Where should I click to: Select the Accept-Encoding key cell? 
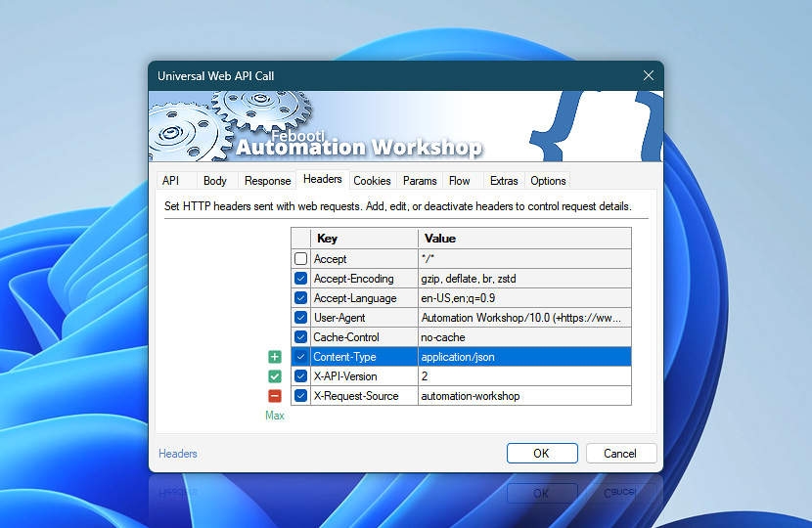tap(364, 278)
